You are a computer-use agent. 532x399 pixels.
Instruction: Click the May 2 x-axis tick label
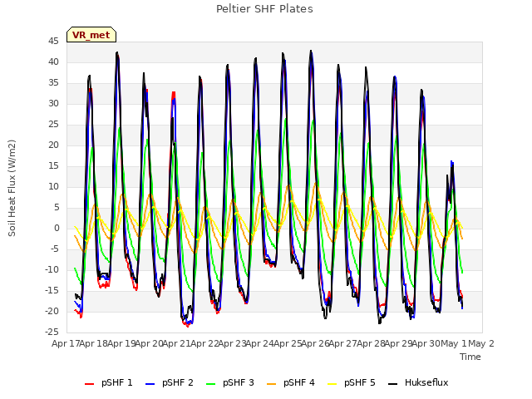[481, 343]
